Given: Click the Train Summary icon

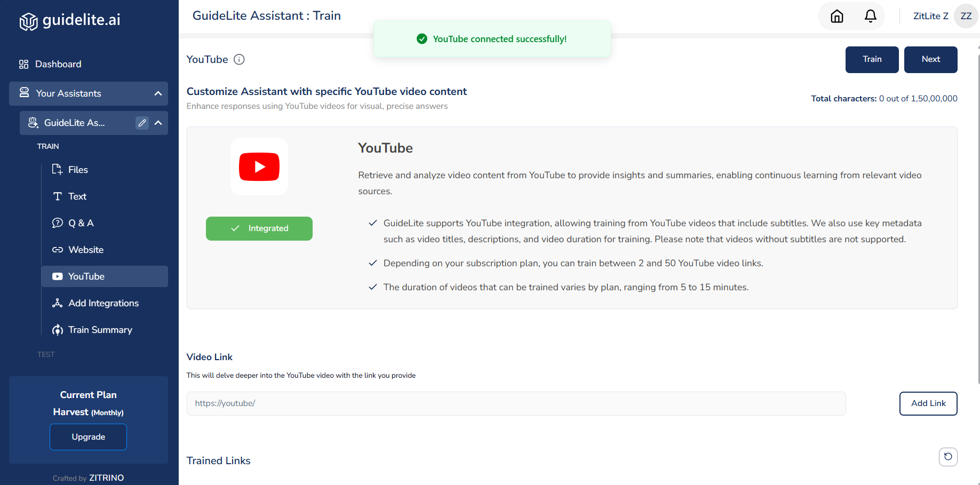Looking at the screenshot, I should 58,330.
